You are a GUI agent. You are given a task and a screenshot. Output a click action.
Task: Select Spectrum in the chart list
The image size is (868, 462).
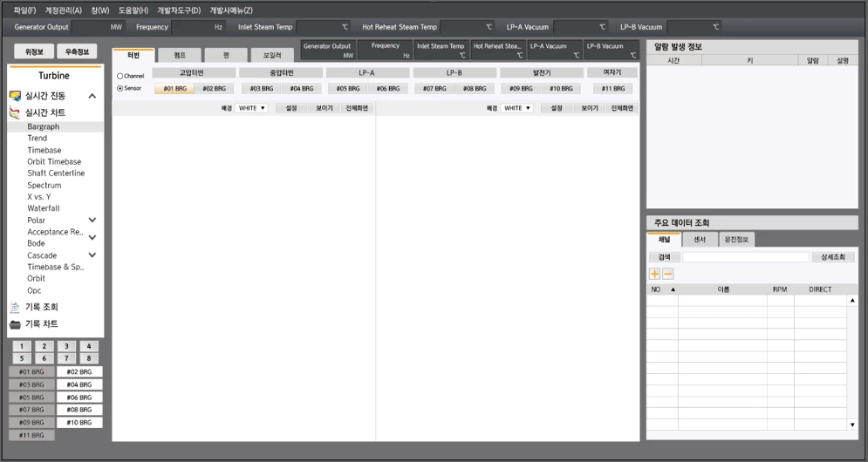tap(44, 186)
